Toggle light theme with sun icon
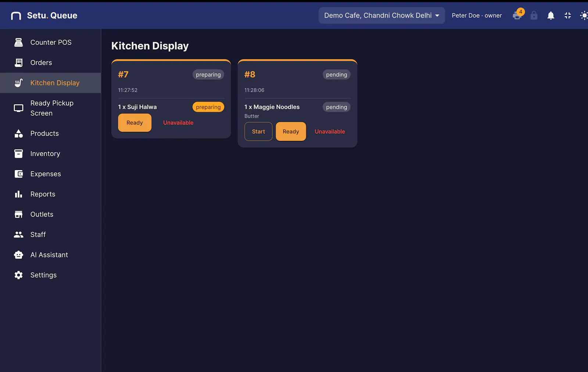 click(584, 15)
